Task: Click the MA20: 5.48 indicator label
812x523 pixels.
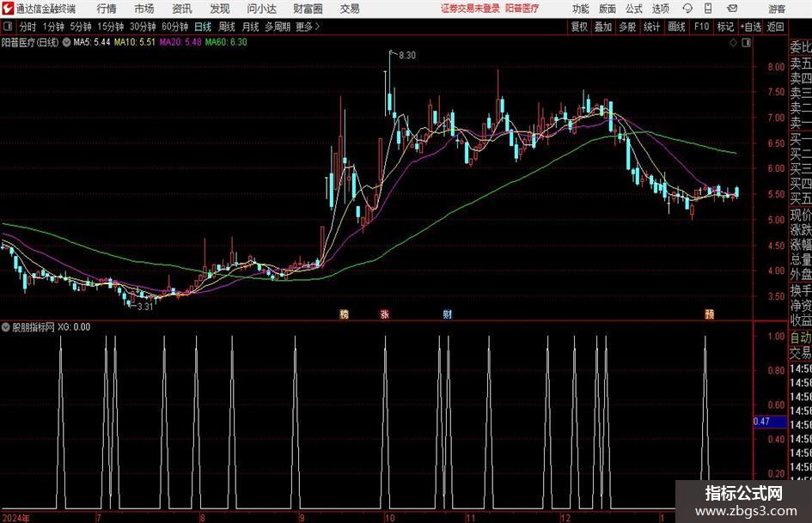Action: click(180, 42)
